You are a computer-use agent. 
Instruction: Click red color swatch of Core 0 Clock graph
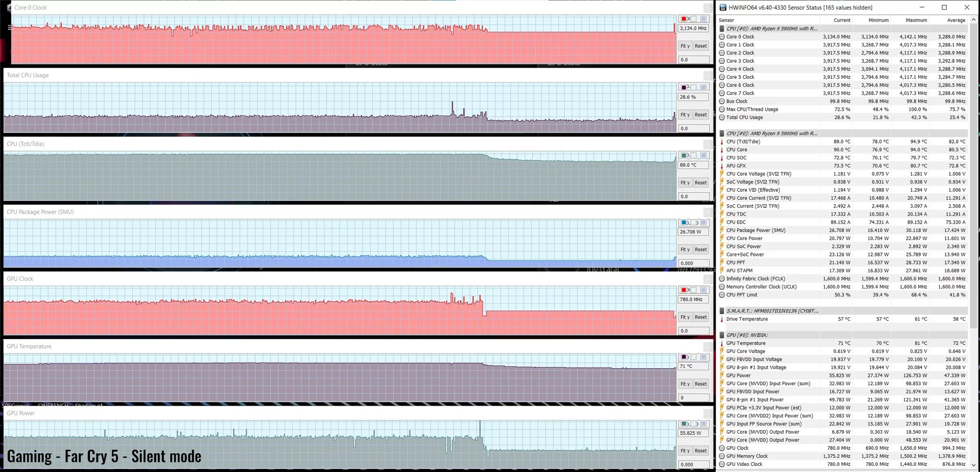click(684, 19)
